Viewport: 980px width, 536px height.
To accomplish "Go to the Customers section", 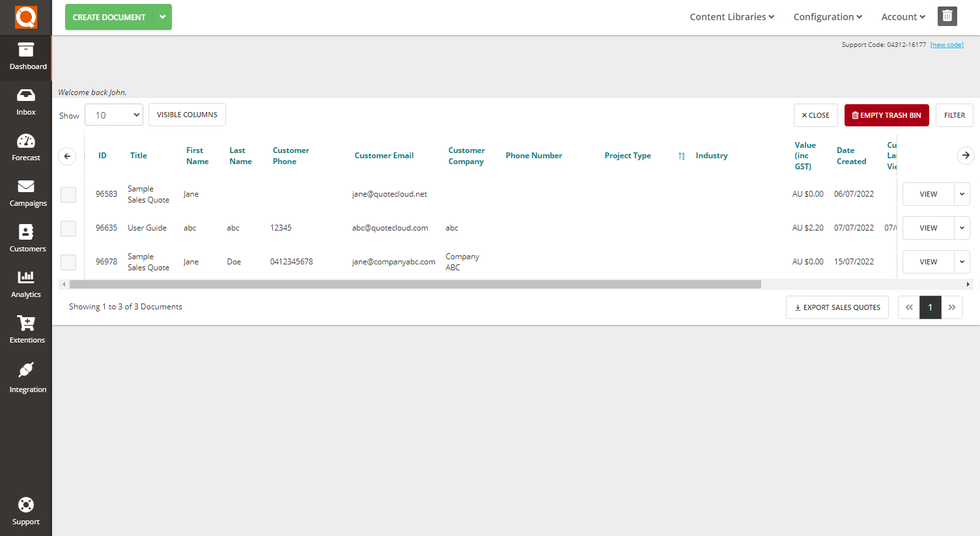I will point(25,238).
